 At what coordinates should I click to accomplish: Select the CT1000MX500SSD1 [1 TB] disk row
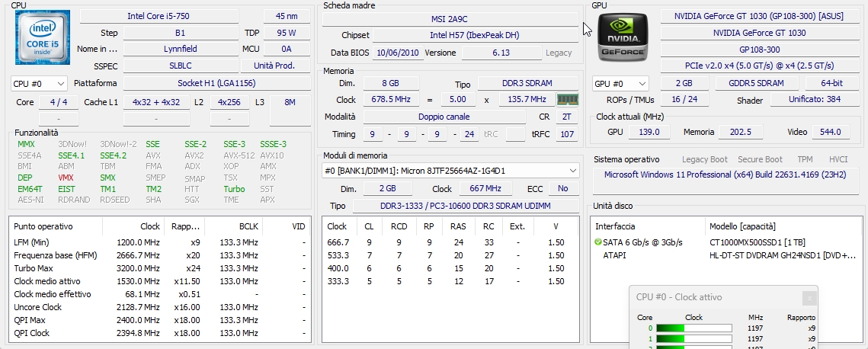tap(727, 243)
